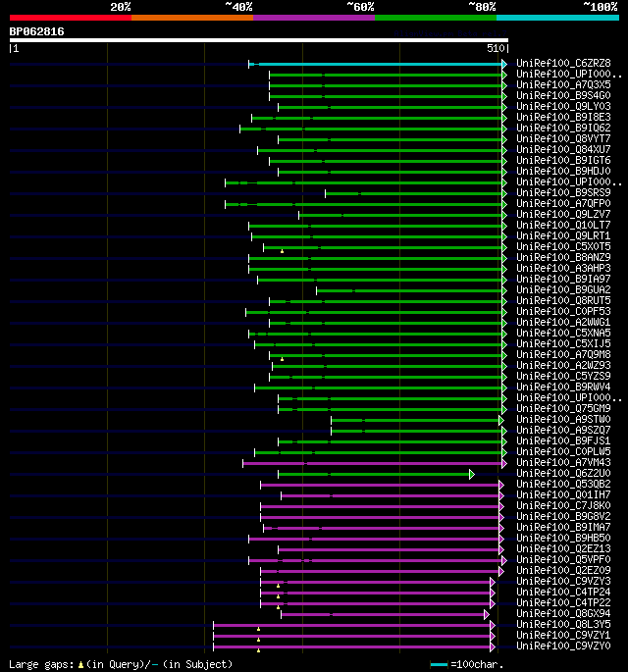
Task: Click the cyan alignment bar for UniRef100_C6ZRZ8
Action: (x=377, y=65)
